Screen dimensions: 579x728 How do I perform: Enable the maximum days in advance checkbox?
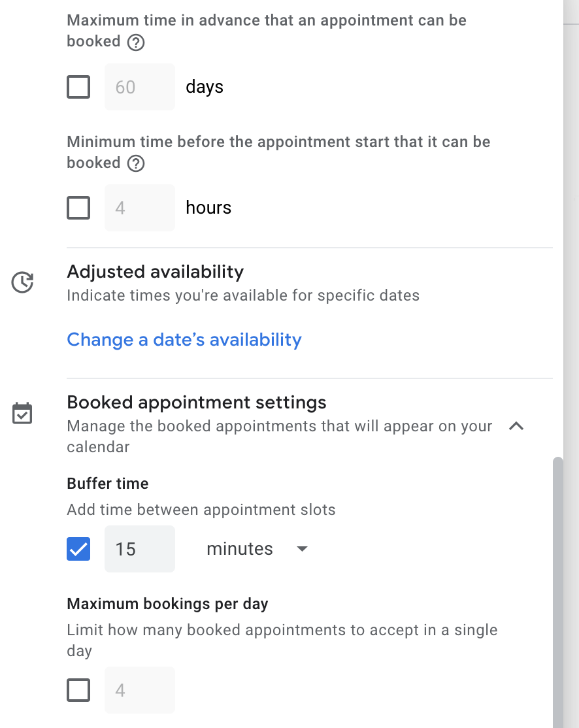tap(78, 87)
